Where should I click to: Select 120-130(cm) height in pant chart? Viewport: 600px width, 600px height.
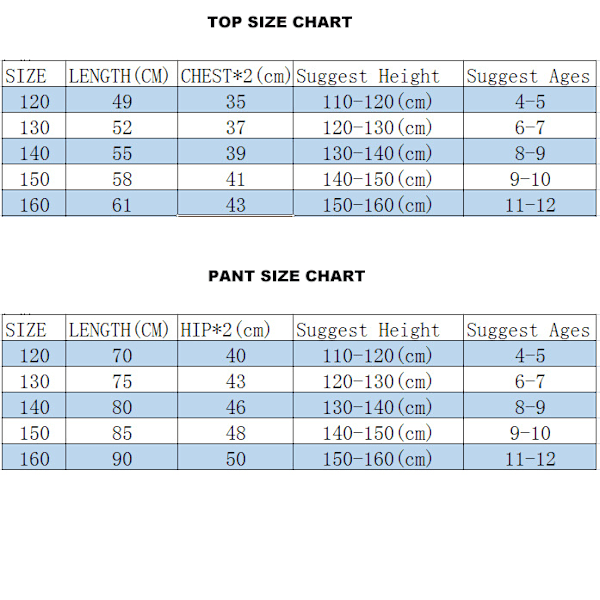[x=377, y=382]
